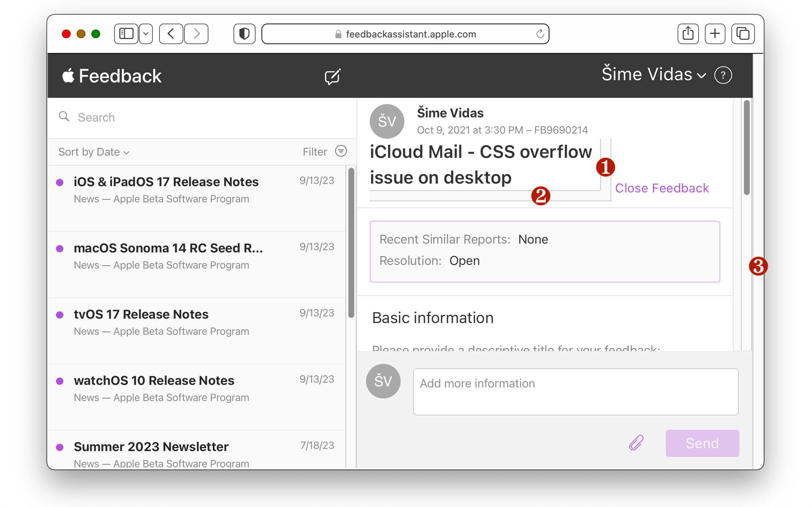The width and height of the screenshot is (812, 507).
Task: Go back with the back arrow
Action: (171, 34)
